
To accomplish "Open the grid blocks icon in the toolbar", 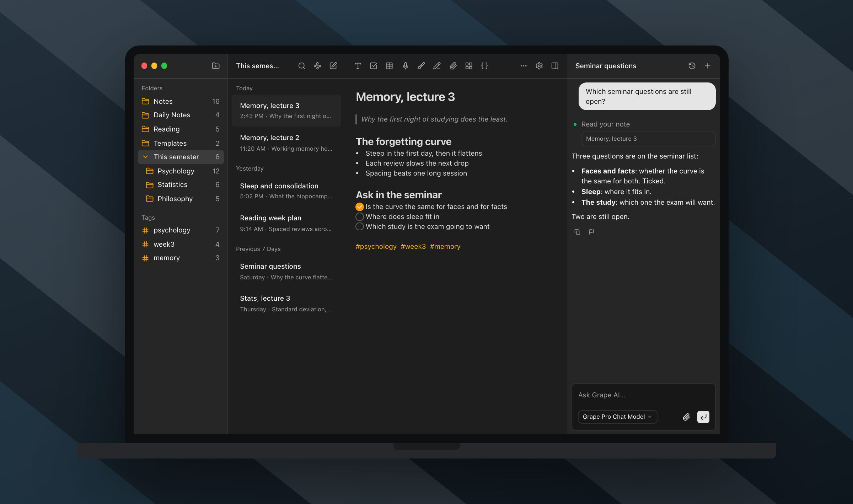I will pyautogui.click(x=469, y=66).
